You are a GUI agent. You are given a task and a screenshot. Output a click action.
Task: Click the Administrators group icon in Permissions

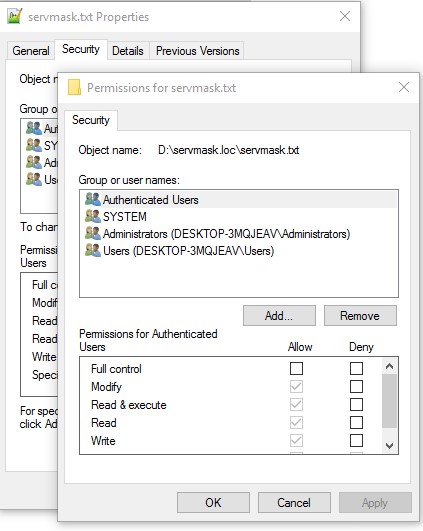92,234
